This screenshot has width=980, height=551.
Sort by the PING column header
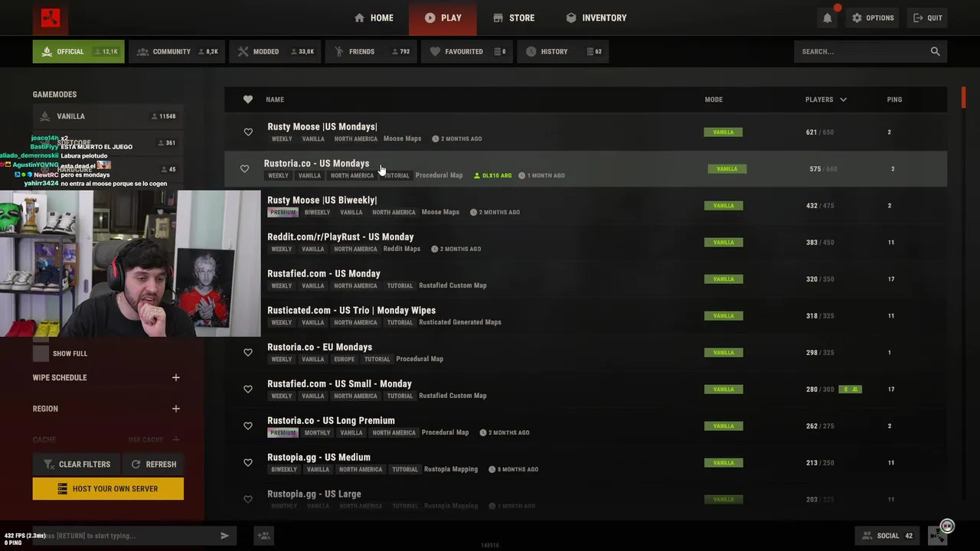tap(894, 99)
